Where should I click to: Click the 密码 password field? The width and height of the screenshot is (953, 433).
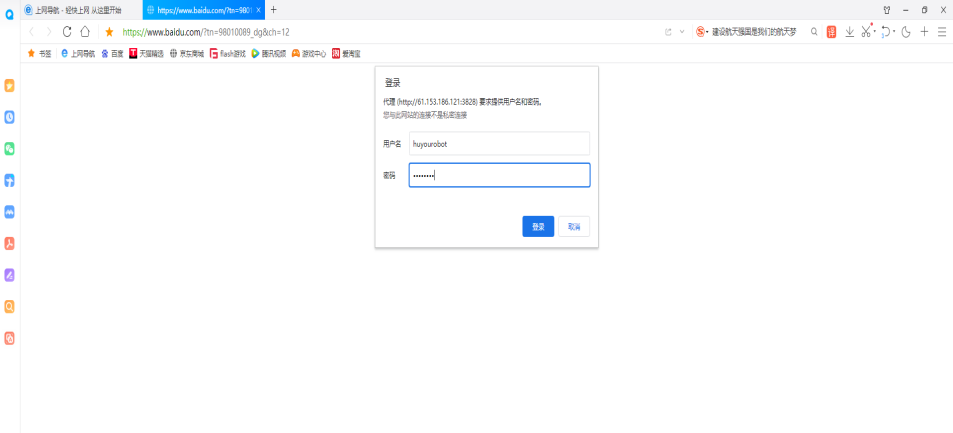pyautogui.click(x=499, y=175)
